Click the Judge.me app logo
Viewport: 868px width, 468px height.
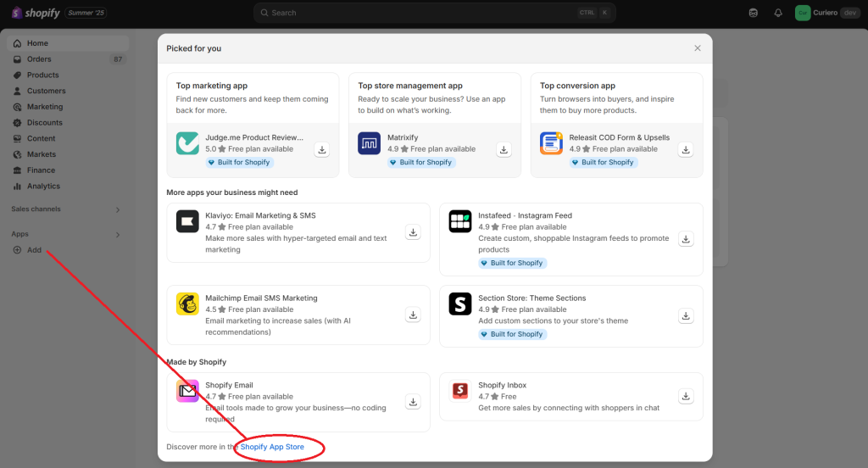[187, 143]
